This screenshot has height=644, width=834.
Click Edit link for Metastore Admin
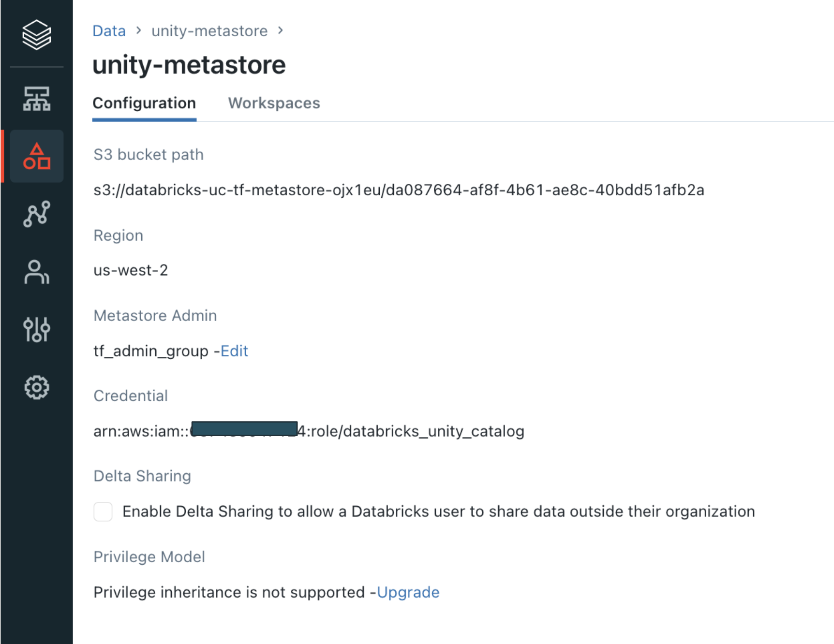[234, 351]
